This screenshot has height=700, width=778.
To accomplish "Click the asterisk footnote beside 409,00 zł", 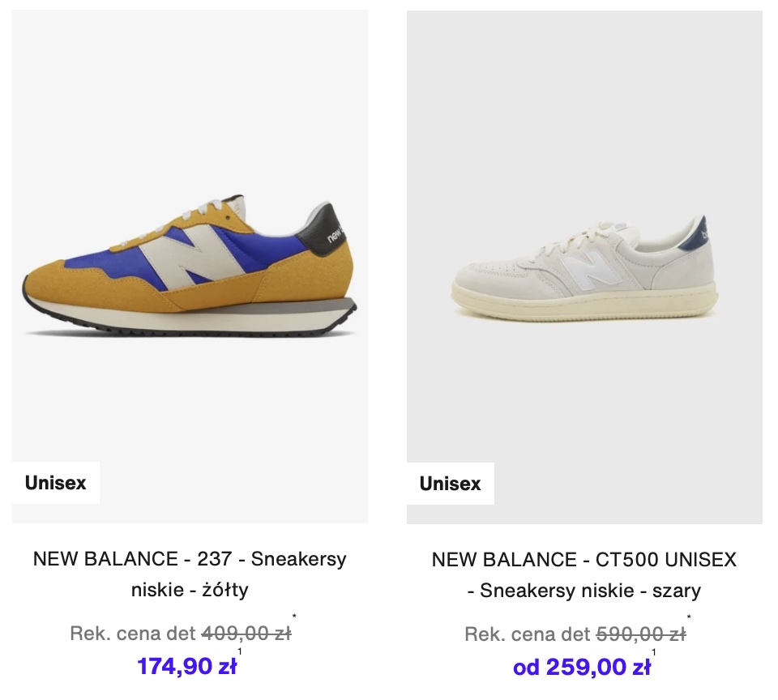I will pos(294,617).
